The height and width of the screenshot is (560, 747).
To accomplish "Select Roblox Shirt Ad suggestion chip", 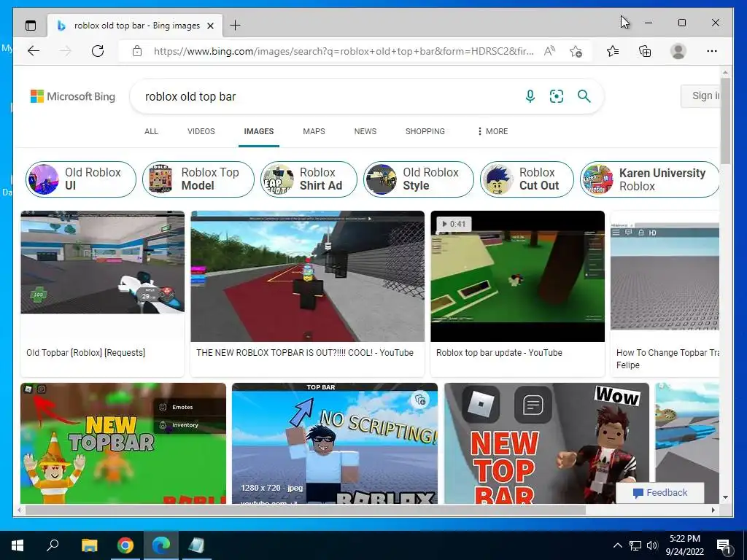I will (x=309, y=179).
